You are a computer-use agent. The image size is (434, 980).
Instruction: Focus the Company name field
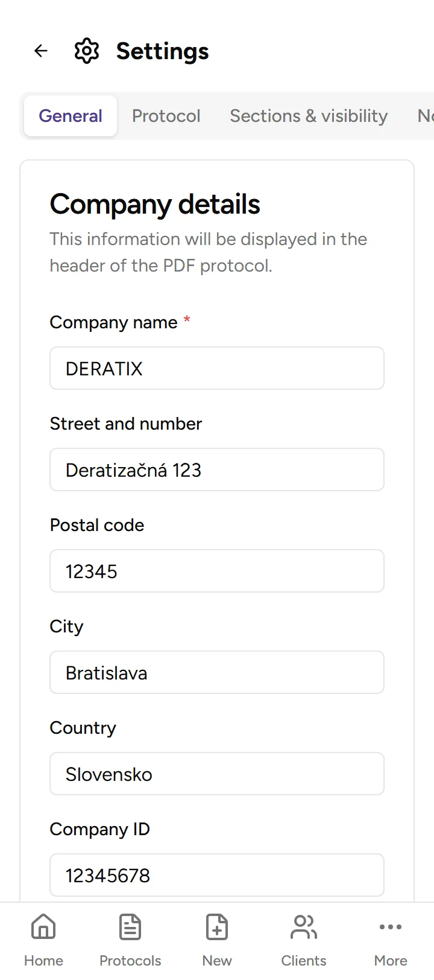point(217,368)
